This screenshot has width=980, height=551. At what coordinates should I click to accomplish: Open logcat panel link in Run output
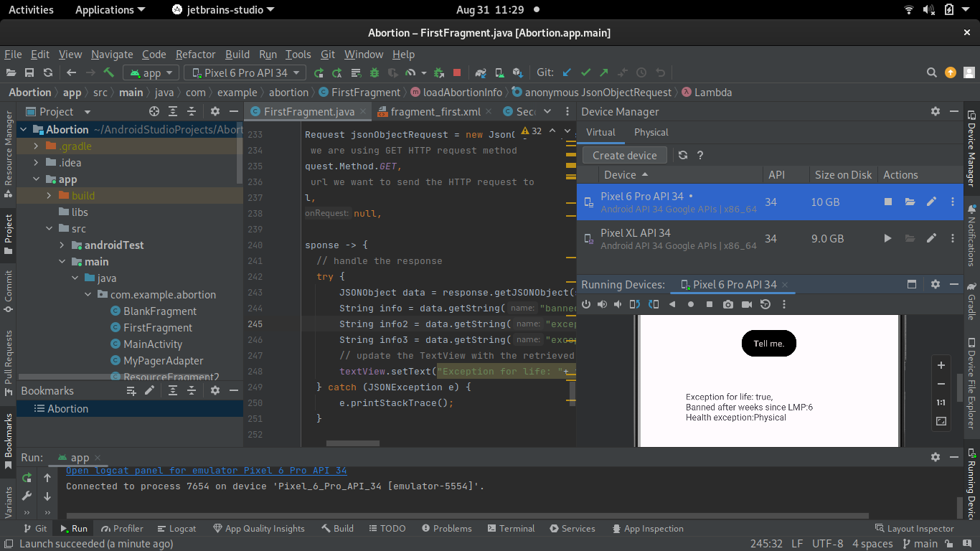[x=206, y=471]
